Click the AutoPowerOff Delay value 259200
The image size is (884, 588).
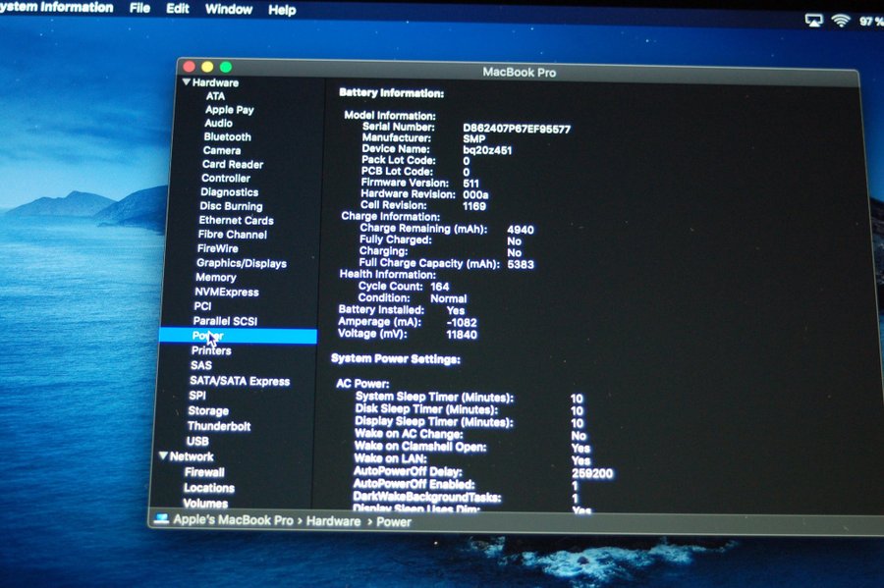coord(592,474)
